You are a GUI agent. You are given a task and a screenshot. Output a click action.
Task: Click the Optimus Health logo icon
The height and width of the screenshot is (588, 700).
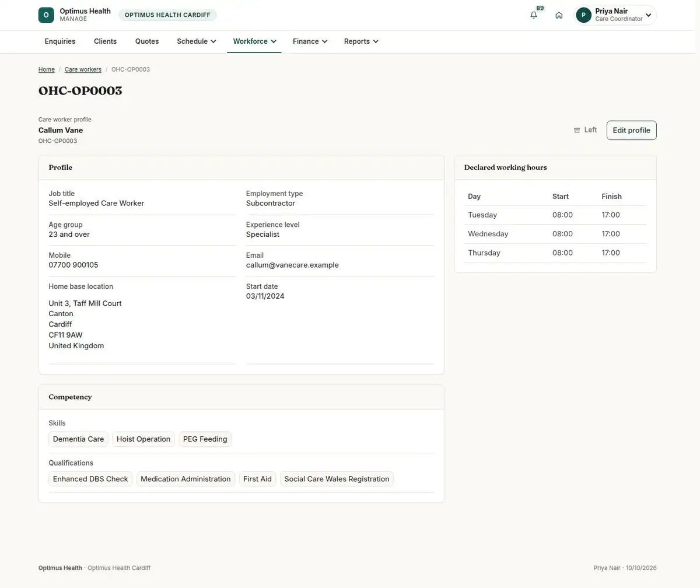tap(46, 15)
